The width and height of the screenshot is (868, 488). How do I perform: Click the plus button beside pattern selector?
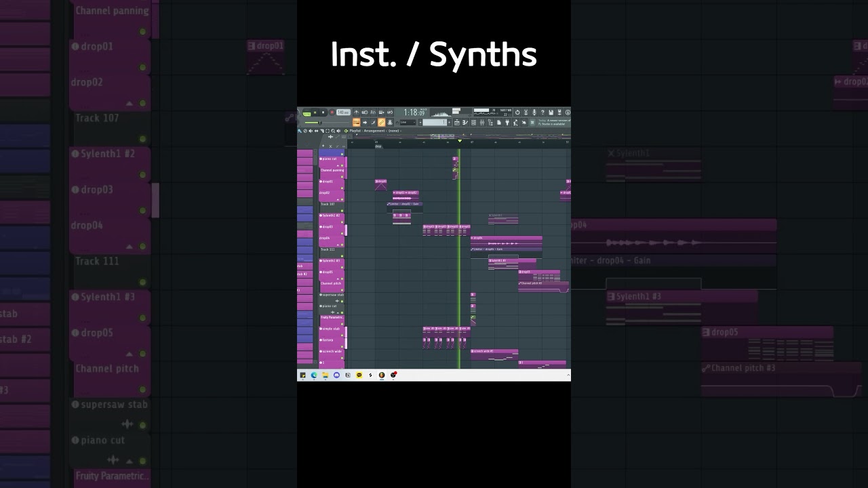pyautogui.click(x=449, y=122)
